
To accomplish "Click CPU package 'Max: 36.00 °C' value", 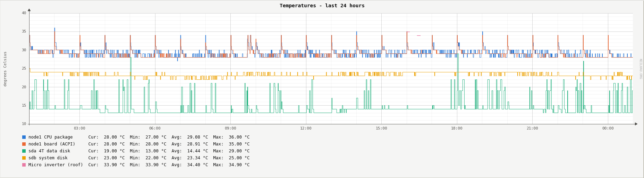I will [231, 137].
